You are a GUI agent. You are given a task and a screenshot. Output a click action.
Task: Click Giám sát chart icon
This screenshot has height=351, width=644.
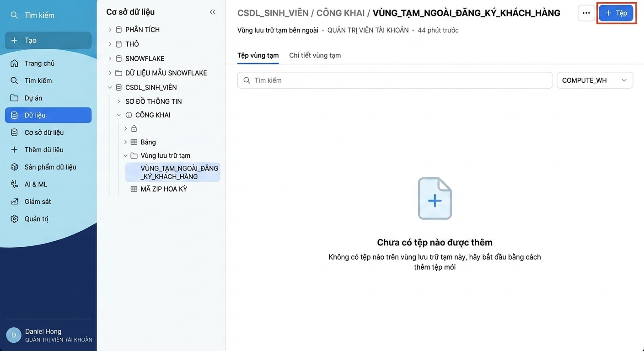[14, 202]
